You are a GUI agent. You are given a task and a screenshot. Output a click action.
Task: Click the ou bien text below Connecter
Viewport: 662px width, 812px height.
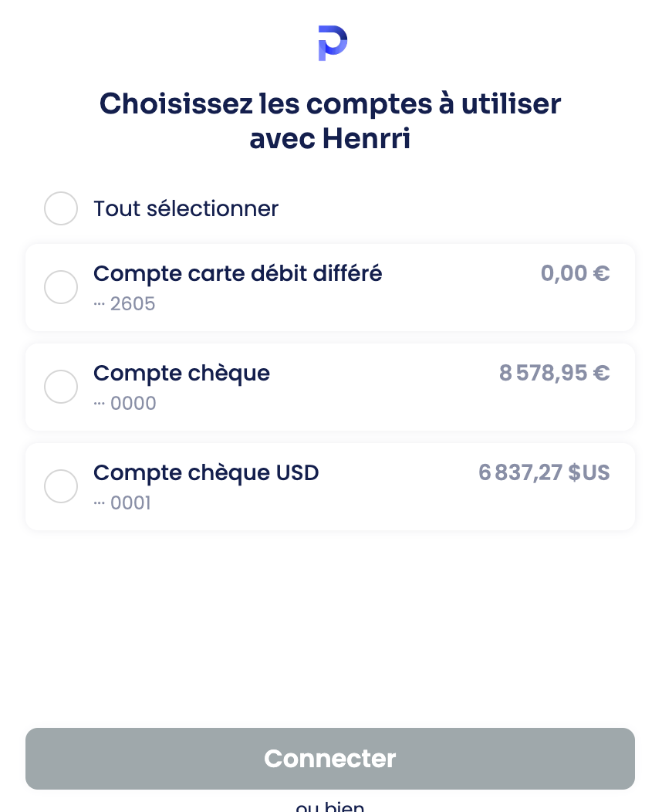330,807
